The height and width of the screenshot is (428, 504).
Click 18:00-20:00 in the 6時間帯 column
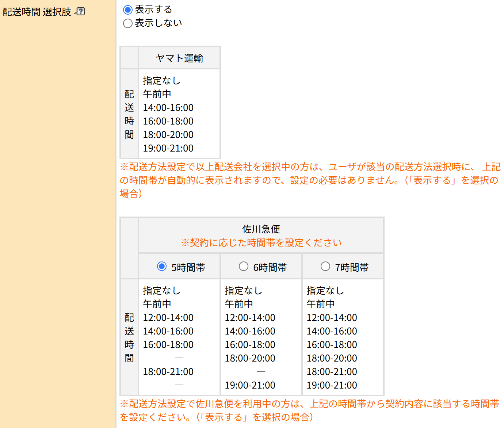[249, 358]
